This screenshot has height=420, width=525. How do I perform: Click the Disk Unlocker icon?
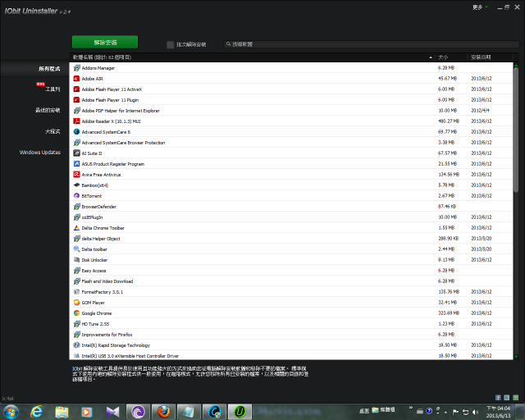pyautogui.click(x=76, y=260)
